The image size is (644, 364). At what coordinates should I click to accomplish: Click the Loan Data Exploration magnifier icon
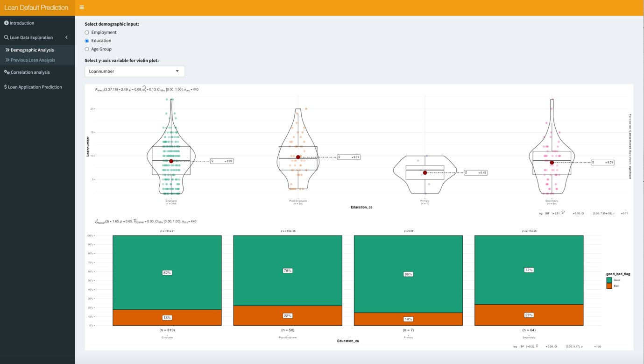tap(7, 37)
